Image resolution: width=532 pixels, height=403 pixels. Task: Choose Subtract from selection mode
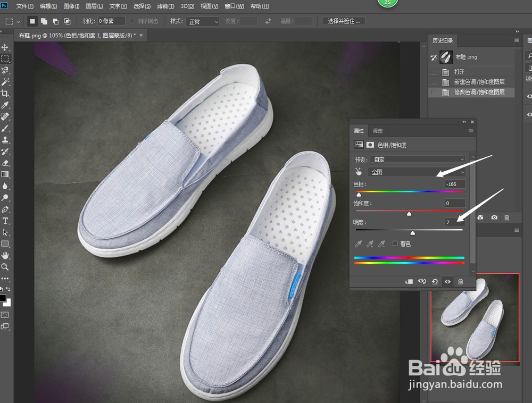tap(56, 21)
